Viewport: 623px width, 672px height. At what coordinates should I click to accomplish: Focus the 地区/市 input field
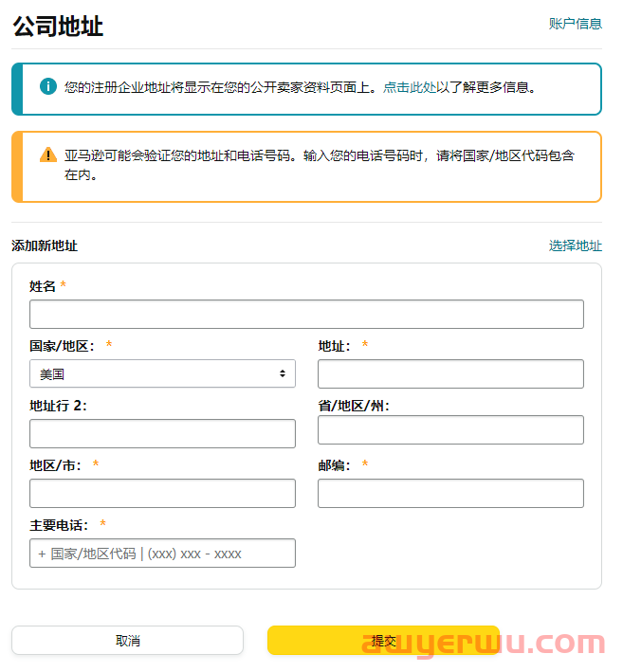162,494
